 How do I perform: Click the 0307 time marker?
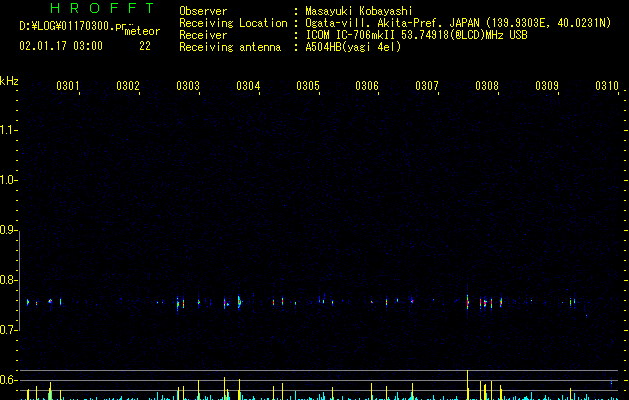click(x=427, y=85)
